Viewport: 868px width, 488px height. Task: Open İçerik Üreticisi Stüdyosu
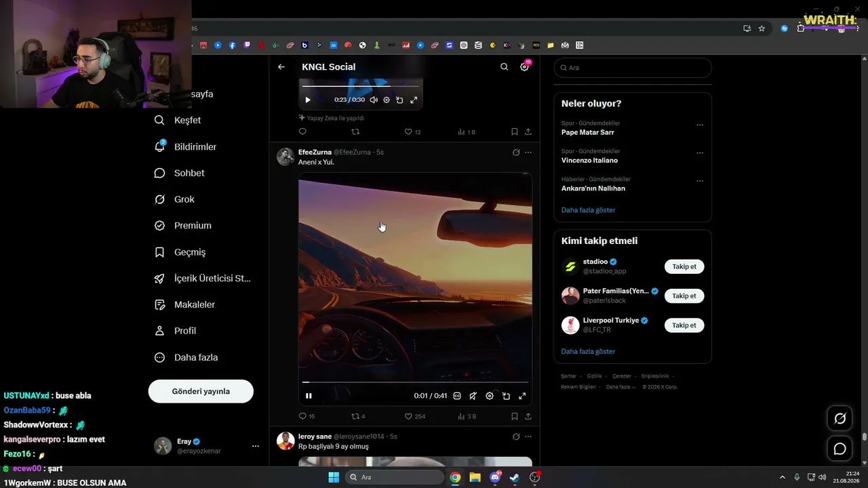pos(203,279)
